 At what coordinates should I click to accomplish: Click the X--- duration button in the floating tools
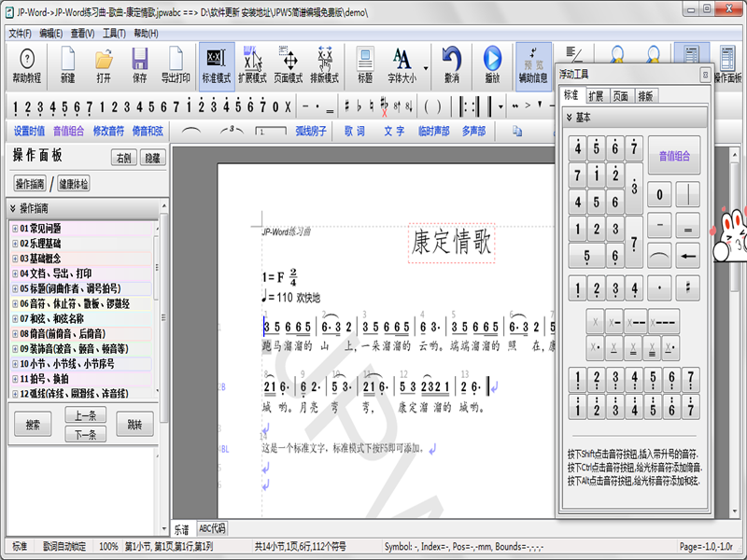pyautogui.click(x=663, y=322)
